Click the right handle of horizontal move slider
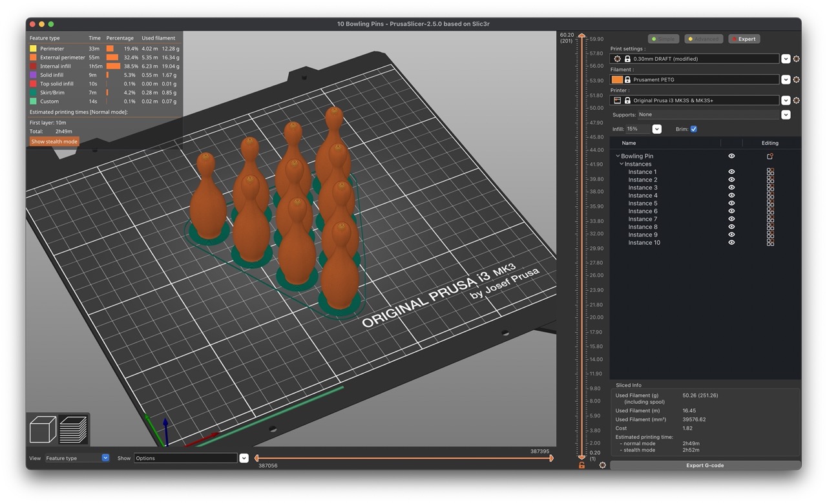 (551, 458)
